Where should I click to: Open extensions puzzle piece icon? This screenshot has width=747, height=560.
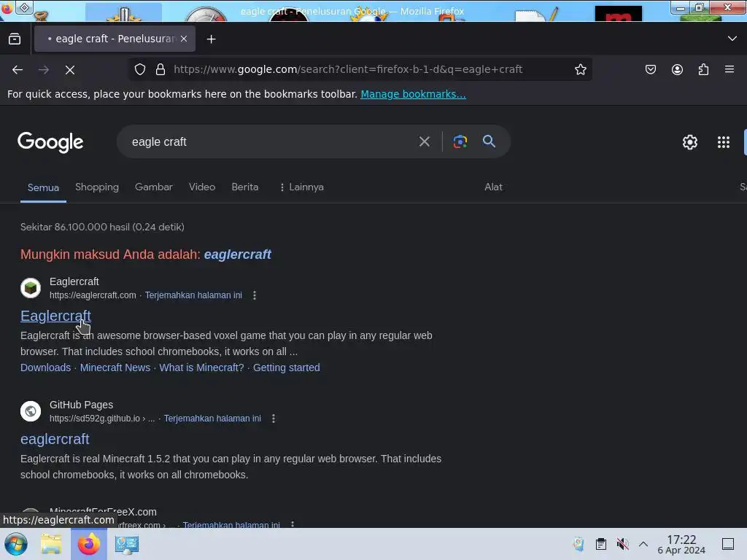point(703,69)
